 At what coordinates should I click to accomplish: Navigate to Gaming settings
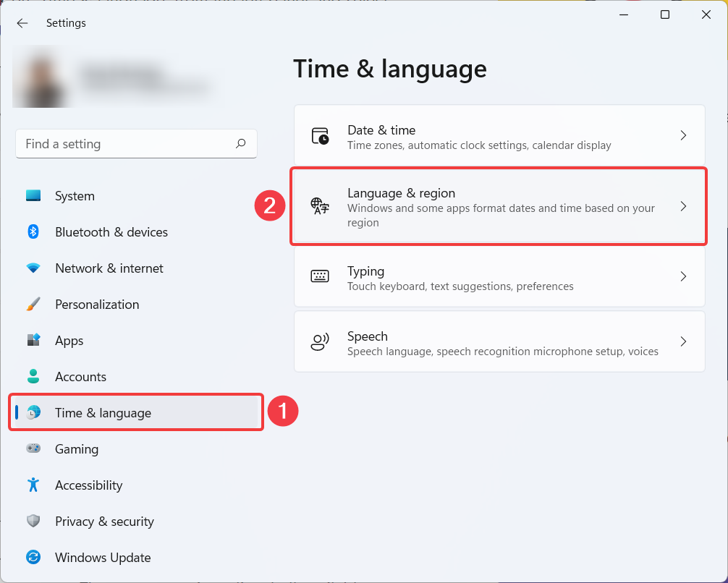click(137, 449)
